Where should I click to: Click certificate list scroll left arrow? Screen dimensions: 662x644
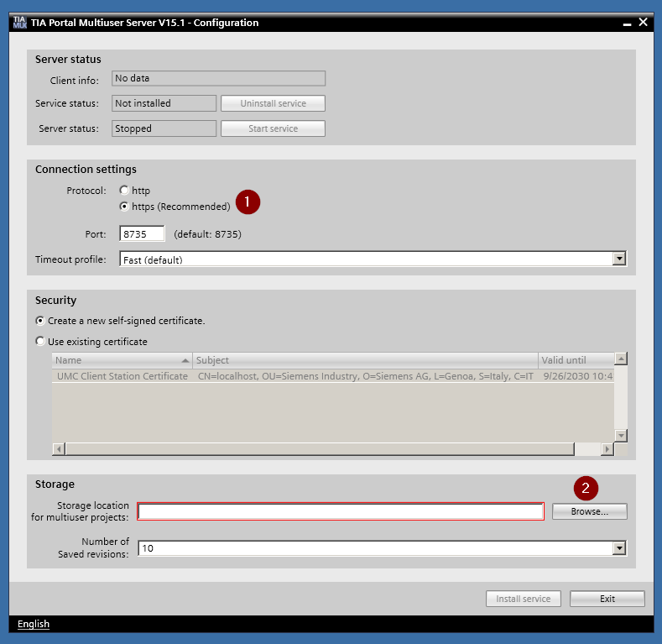(59, 448)
